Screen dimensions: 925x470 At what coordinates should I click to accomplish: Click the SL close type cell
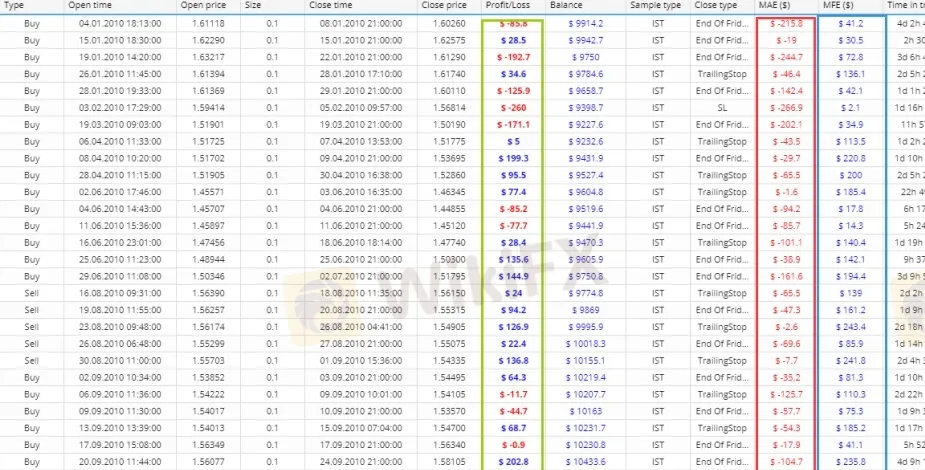pyautogui.click(x=722, y=108)
